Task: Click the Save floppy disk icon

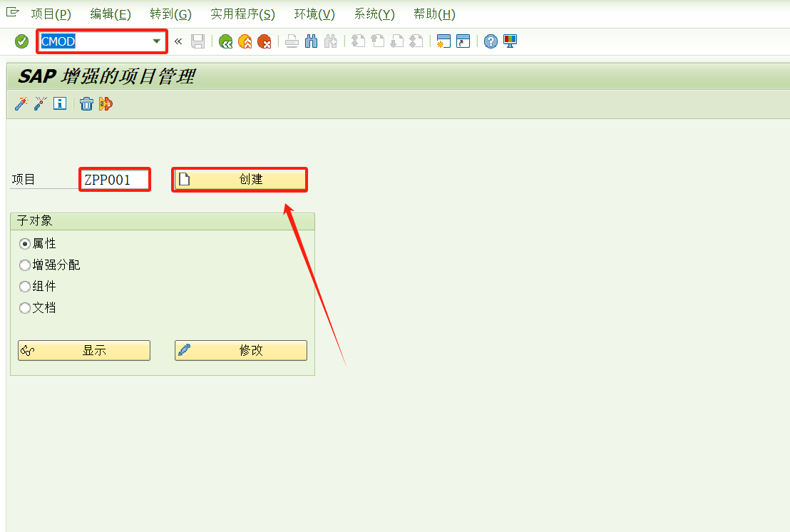Action: tap(198, 41)
